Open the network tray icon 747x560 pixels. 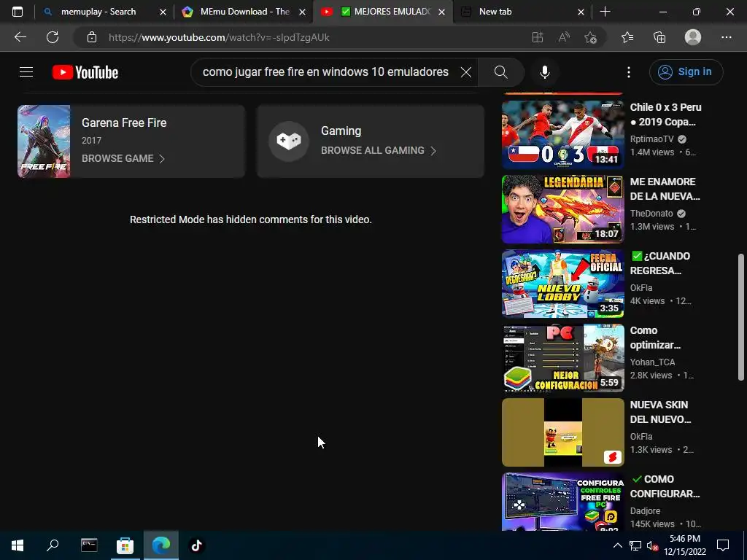click(x=635, y=545)
